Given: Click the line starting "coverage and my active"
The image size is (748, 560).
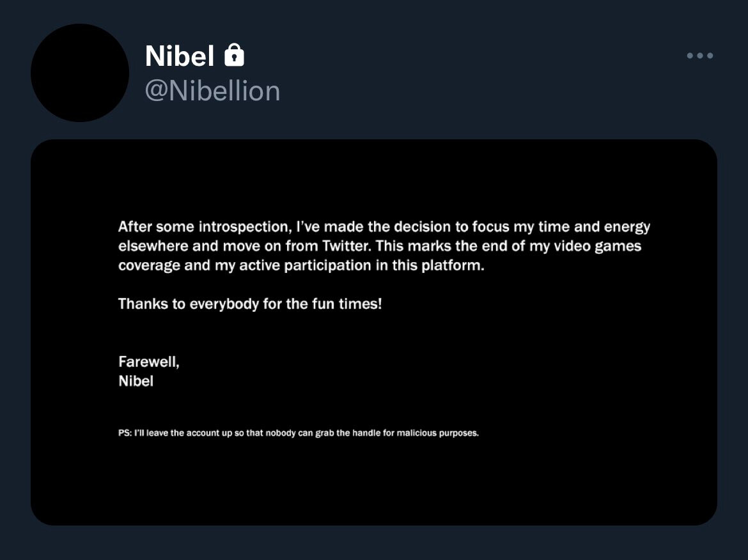Looking at the screenshot, I should click(301, 265).
